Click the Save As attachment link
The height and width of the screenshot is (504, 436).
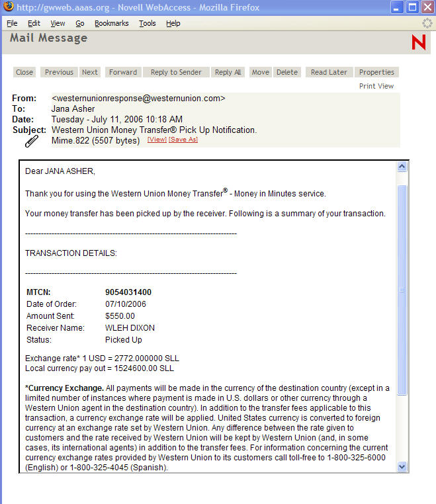(183, 140)
